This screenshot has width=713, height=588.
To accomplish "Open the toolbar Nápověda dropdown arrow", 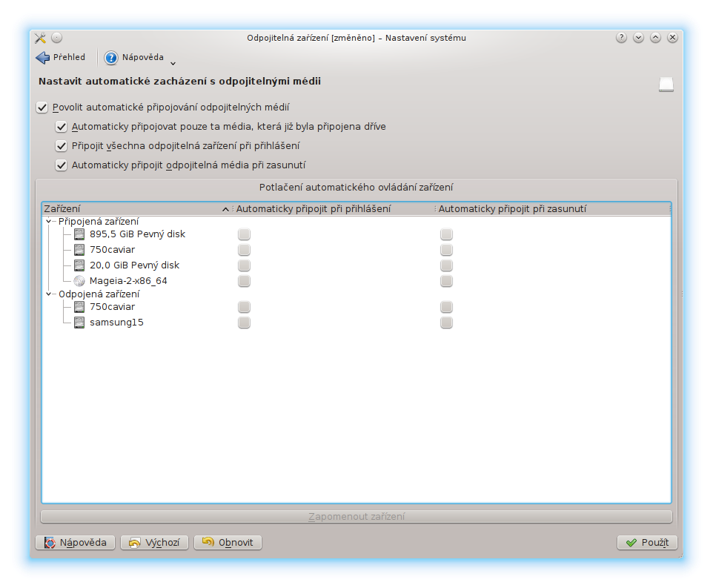I will pos(173,63).
